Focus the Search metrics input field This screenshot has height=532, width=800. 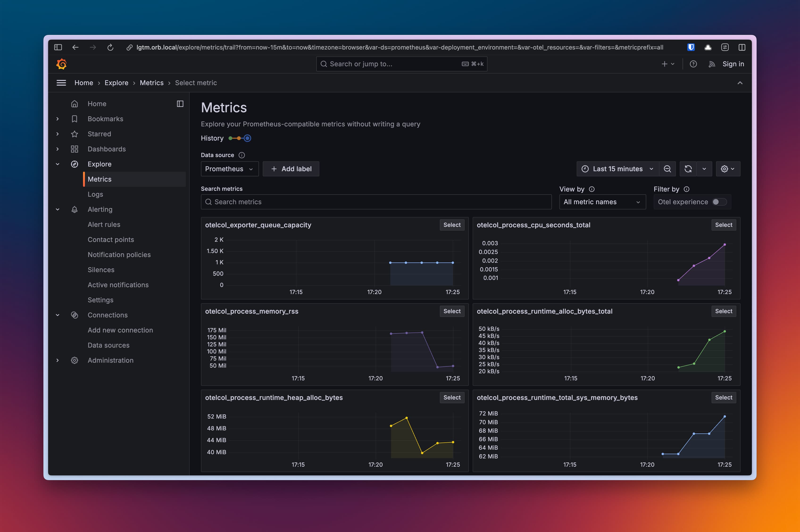(376, 202)
